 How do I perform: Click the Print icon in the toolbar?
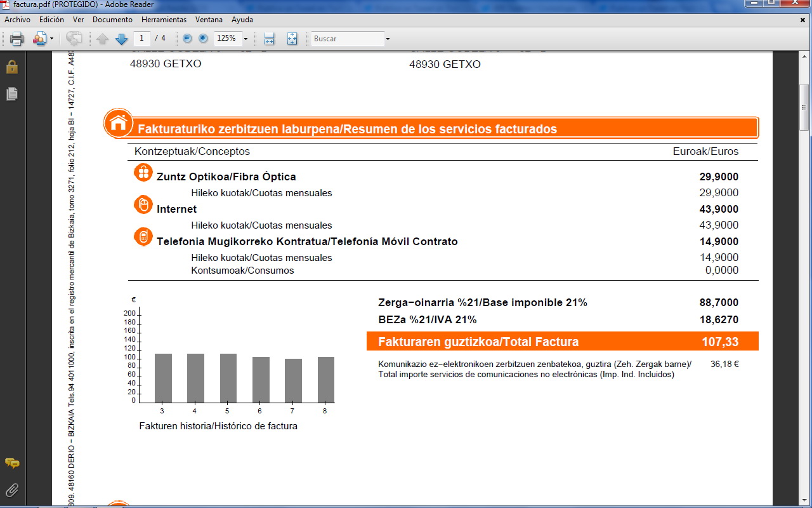(x=17, y=39)
